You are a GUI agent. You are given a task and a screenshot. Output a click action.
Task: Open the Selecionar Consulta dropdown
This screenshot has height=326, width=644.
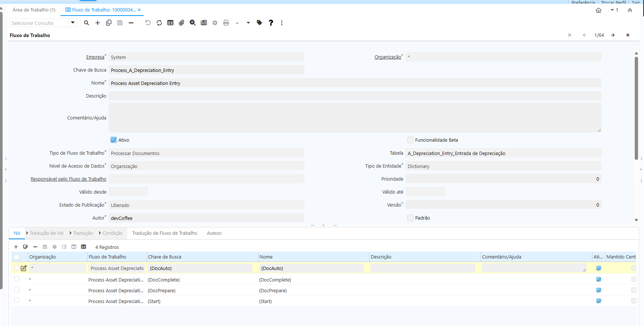(73, 23)
